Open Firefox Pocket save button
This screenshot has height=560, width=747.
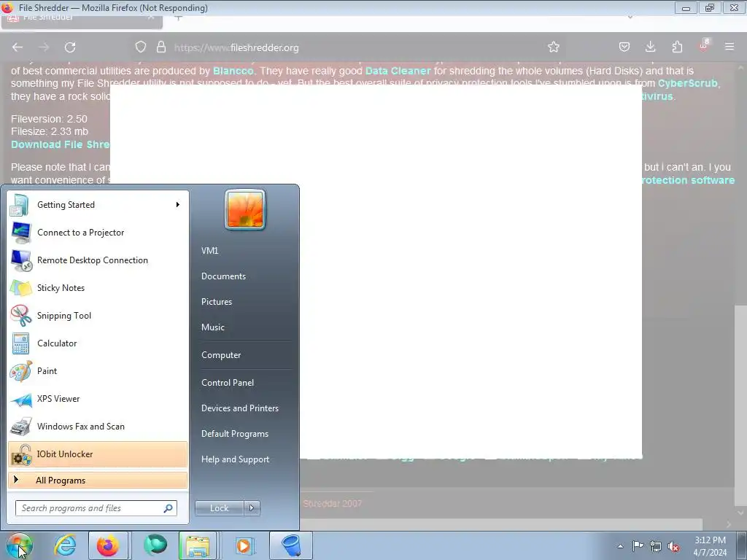[624, 47]
